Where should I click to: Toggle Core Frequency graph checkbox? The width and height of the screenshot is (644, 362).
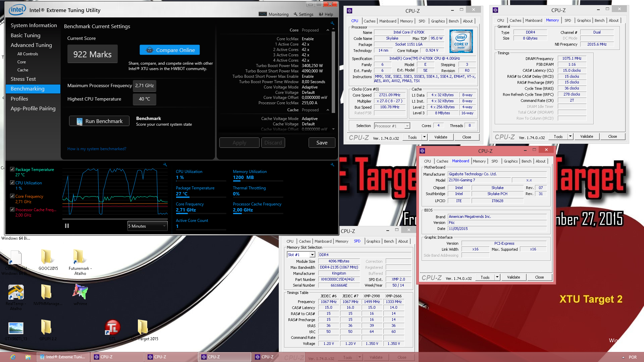click(x=12, y=196)
